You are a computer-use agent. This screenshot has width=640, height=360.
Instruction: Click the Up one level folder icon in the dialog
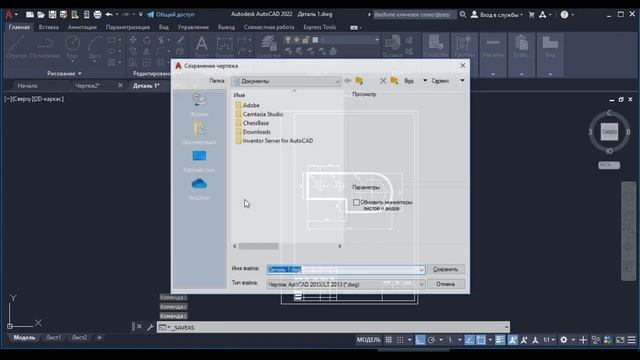(x=359, y=81)
